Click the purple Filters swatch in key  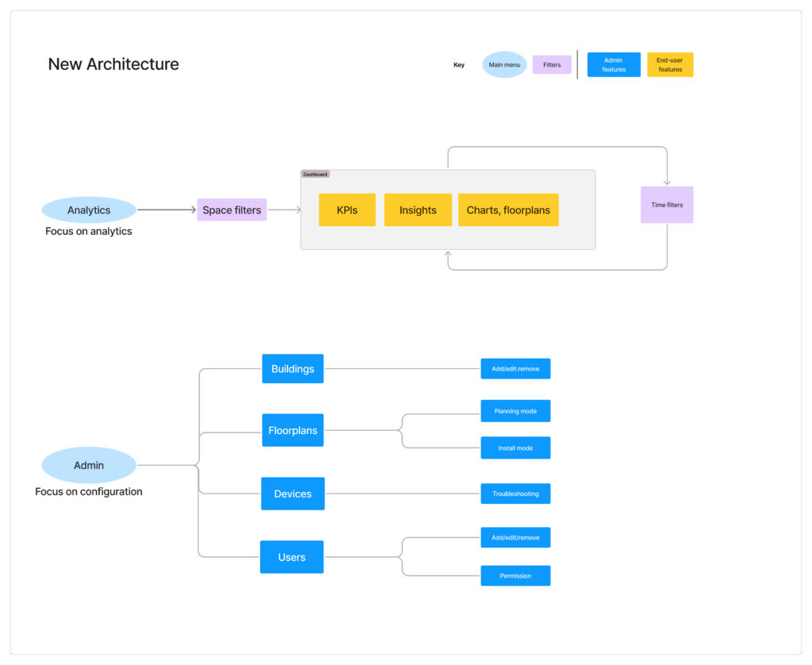[x=552, y=65]
